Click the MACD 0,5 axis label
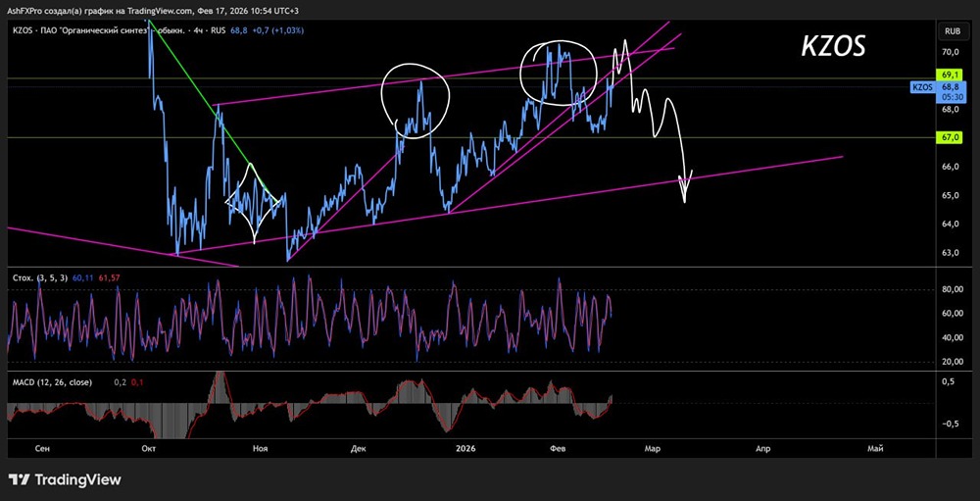 [948, 381]
